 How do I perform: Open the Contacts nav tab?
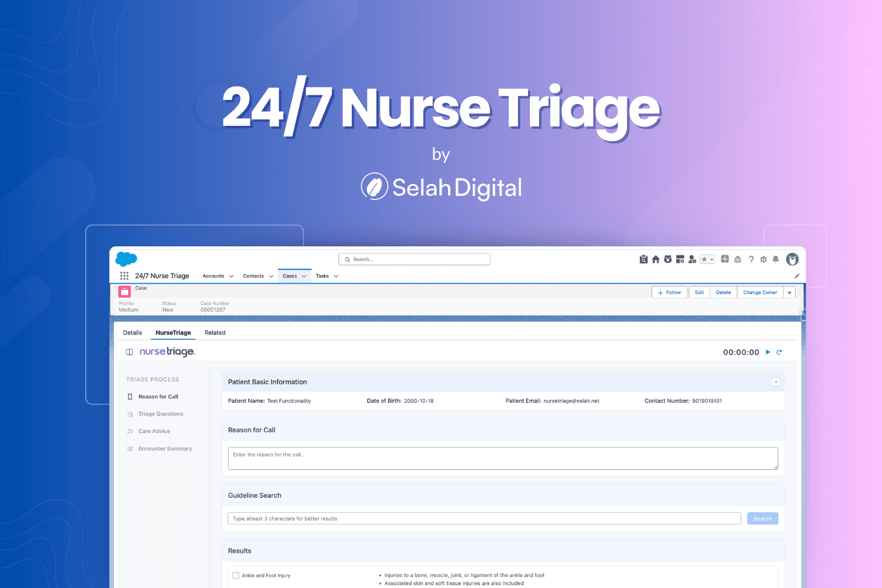253,276
